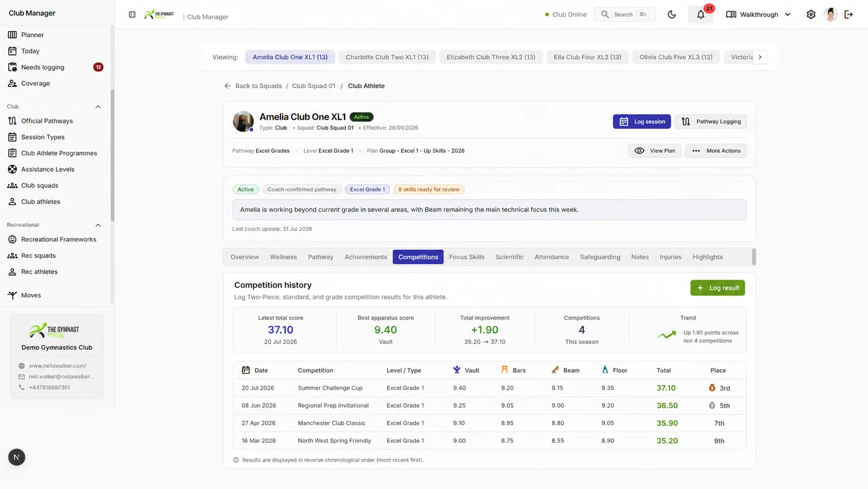868x489 pixels.
Task: Switch to the Injuries tab
Action: point(670,257)
